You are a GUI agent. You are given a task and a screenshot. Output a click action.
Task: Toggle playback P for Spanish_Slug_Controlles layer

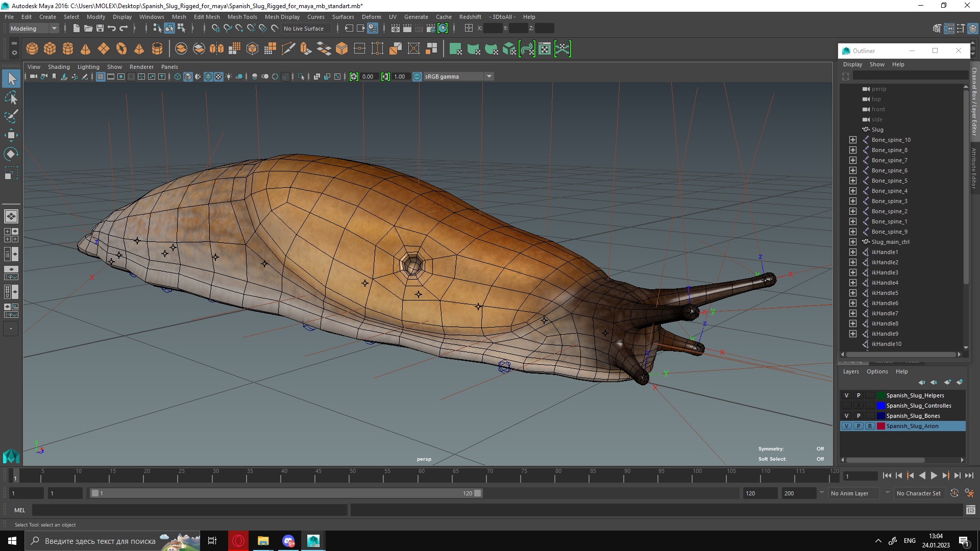tap(858, 406)
